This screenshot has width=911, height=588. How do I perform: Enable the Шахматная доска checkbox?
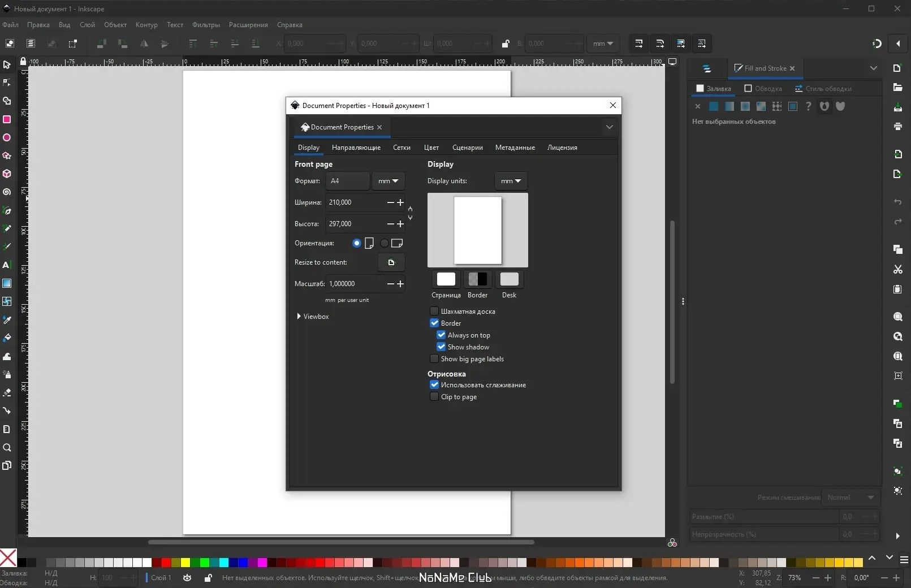[x=434, y=312]
